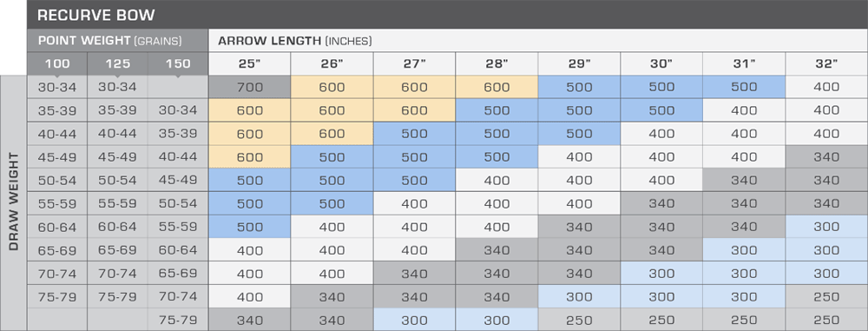Select the 150 grain point weight header
The image size is (868, 331).
click(178, 63)
